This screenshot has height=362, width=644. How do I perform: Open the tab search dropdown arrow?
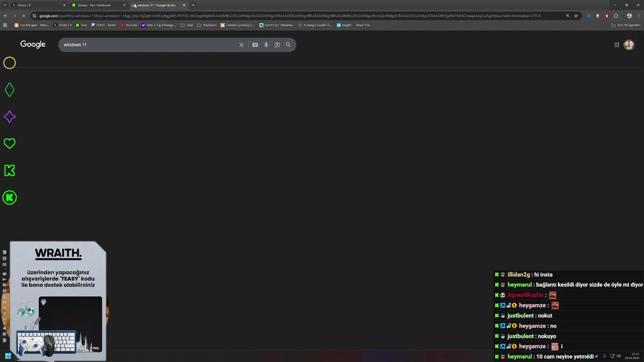click(x=5, y=5)
